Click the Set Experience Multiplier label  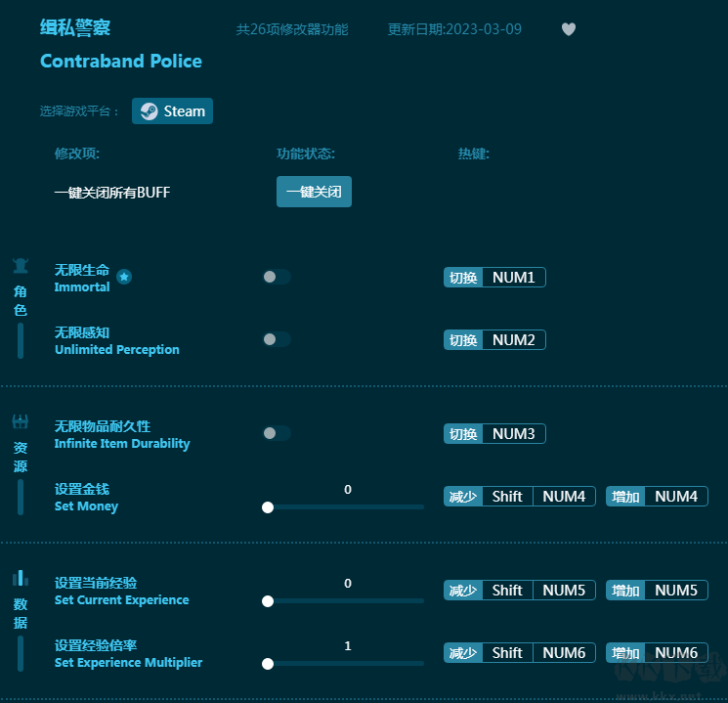pos(128,663)
